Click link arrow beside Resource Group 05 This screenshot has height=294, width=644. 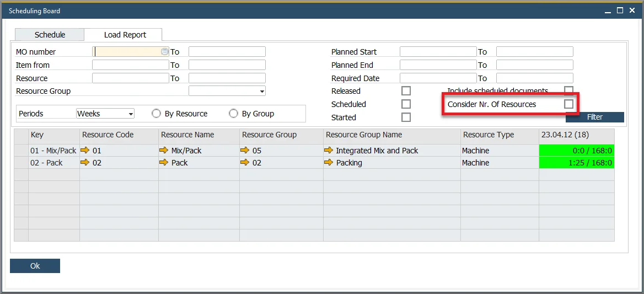click(x=245, y=151)
